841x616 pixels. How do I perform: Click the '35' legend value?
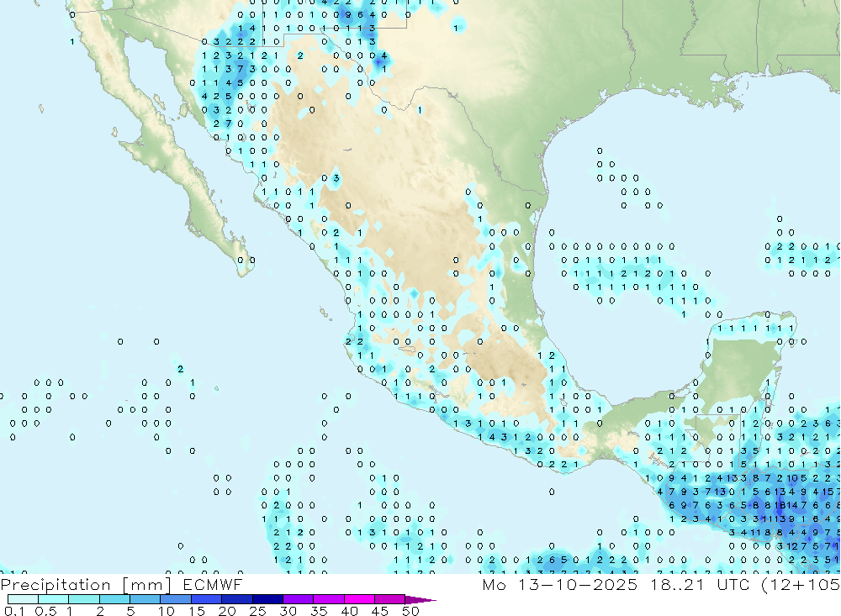319,611
